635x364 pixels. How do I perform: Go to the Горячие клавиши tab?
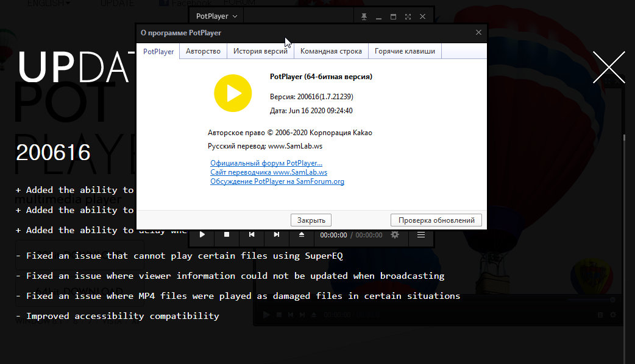pos(405,51)
